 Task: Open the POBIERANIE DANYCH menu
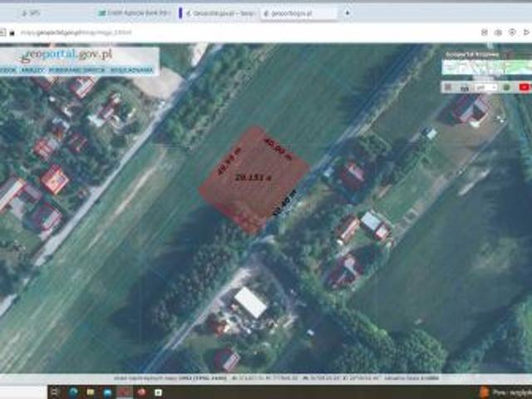tap(77, 70)
